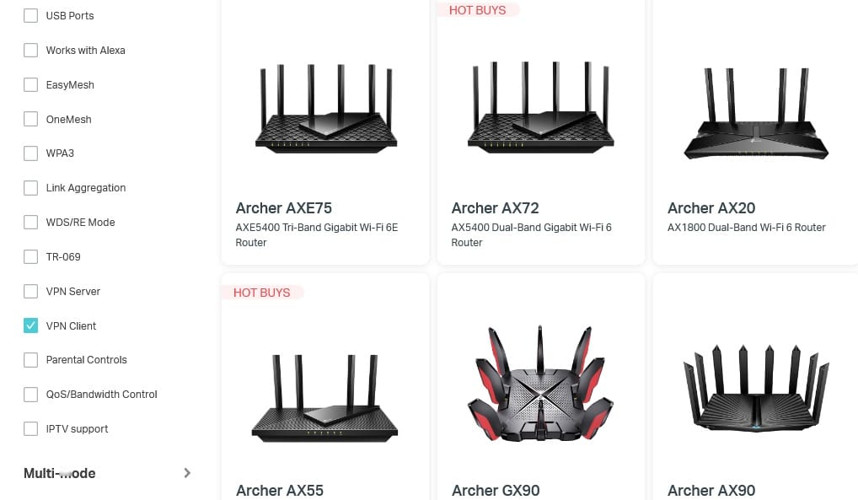Screen dimensions: 858x500
Task: Open the Archer AX90 router image
Action: [756, 387]
